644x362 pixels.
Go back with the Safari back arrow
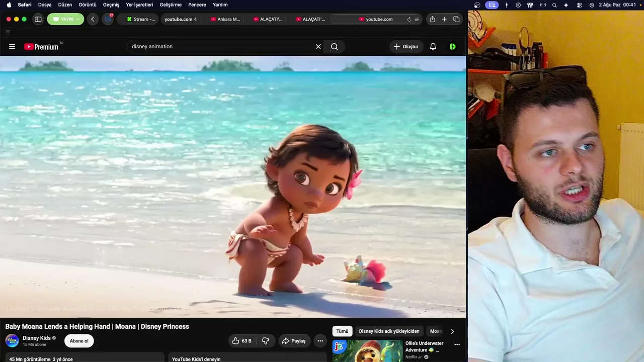point(93,19)
